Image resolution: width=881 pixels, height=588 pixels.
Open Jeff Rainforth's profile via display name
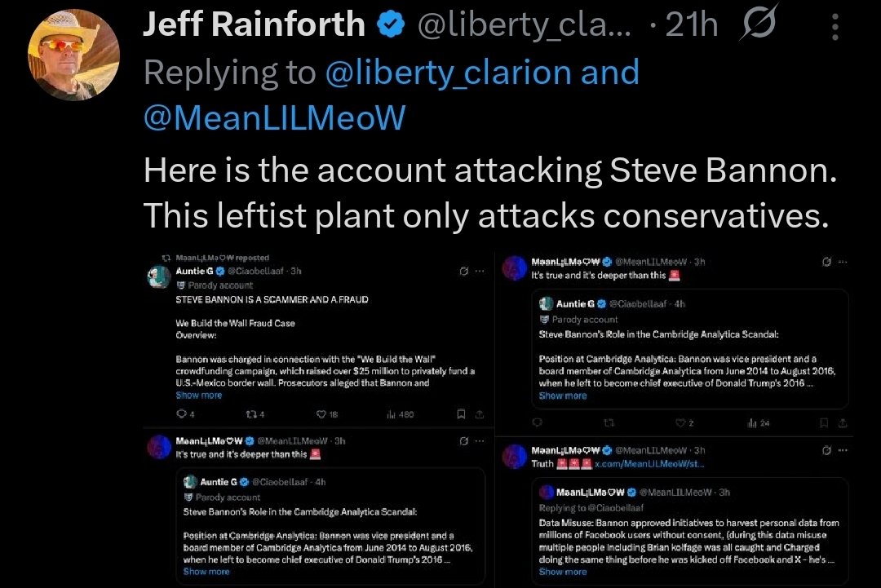(253, 25)
